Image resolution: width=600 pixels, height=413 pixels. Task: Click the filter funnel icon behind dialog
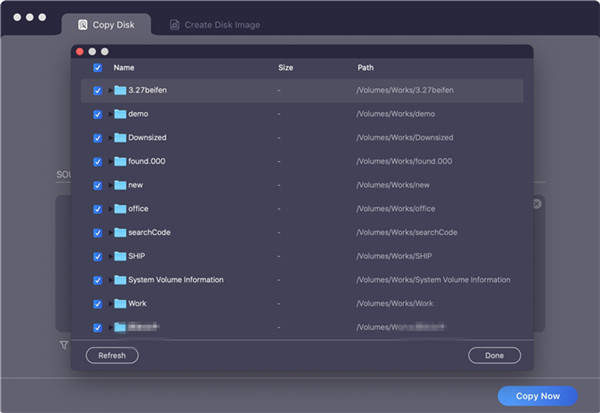pyautogui.click(x=63, y=345)
